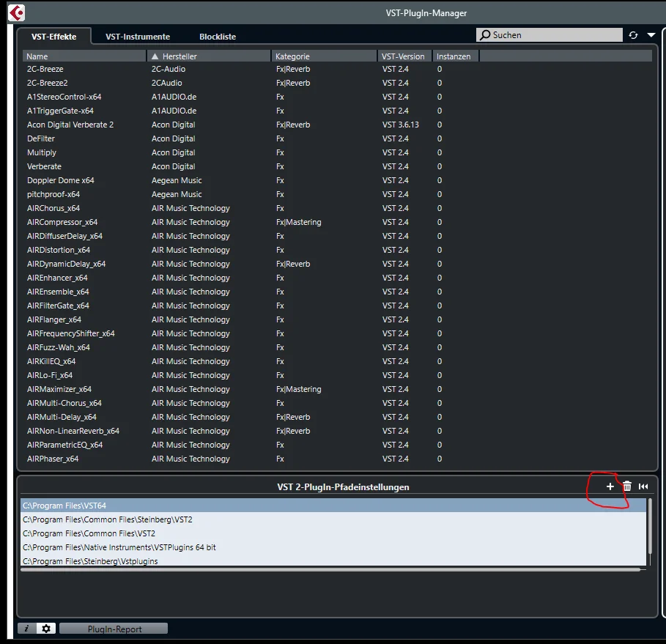Sort by the Name column header
The width and height of the screenshot is (666, 644).
click(x=84, y=56)
